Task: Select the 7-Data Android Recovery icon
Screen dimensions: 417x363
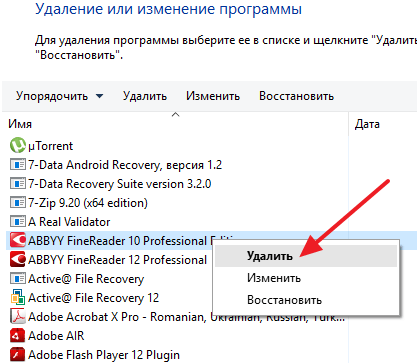Action: [18, 164]
